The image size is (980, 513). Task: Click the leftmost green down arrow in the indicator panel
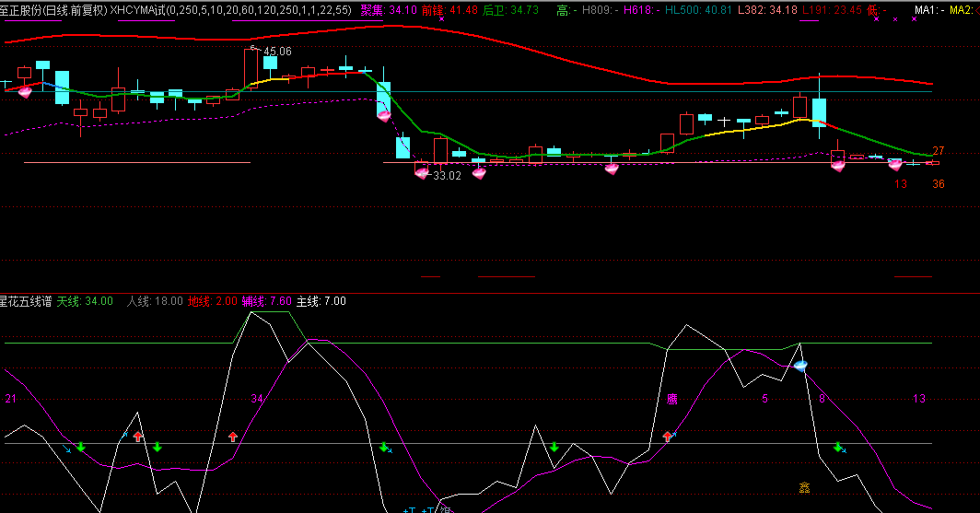(x=80, y=447)
